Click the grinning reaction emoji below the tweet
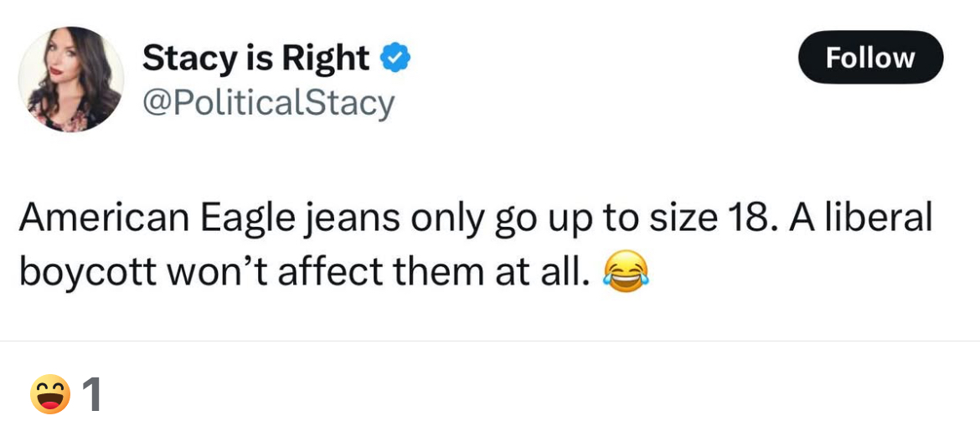Screen dimensions: 980x426 pos(50,394)
